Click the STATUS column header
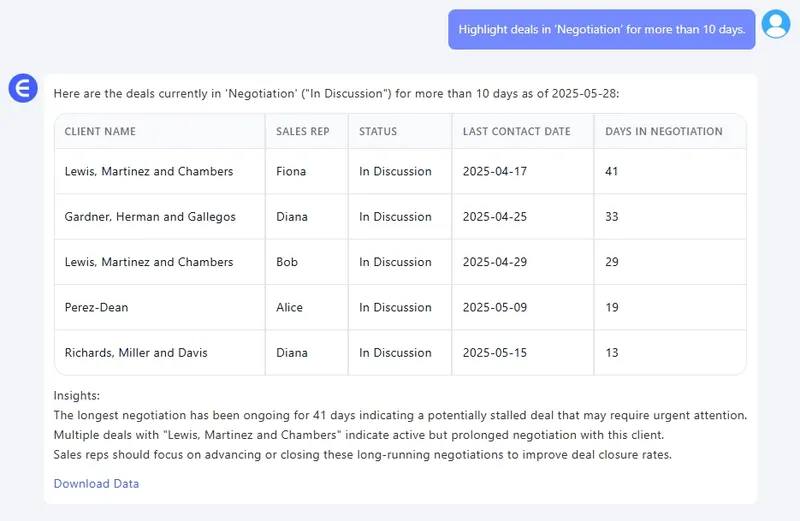The image size is (800, 521). click(378, 131)
